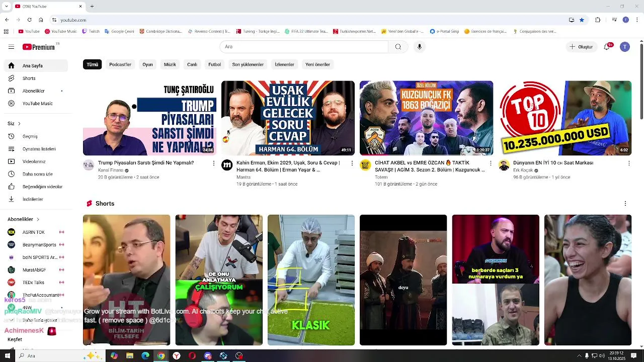Viewport: 644px width, 362px height.
Task: Open Top 10 saat markası thumbnail
Action: coord(565,118)
